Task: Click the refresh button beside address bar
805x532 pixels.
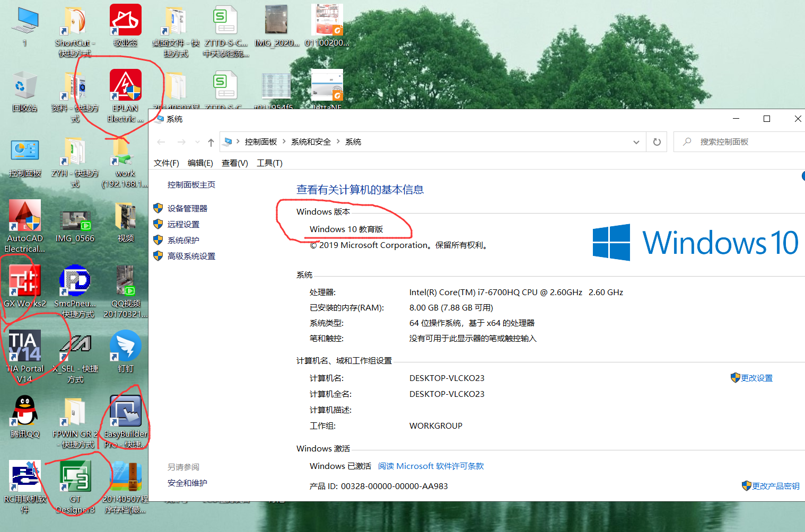Action: point(657,142)
